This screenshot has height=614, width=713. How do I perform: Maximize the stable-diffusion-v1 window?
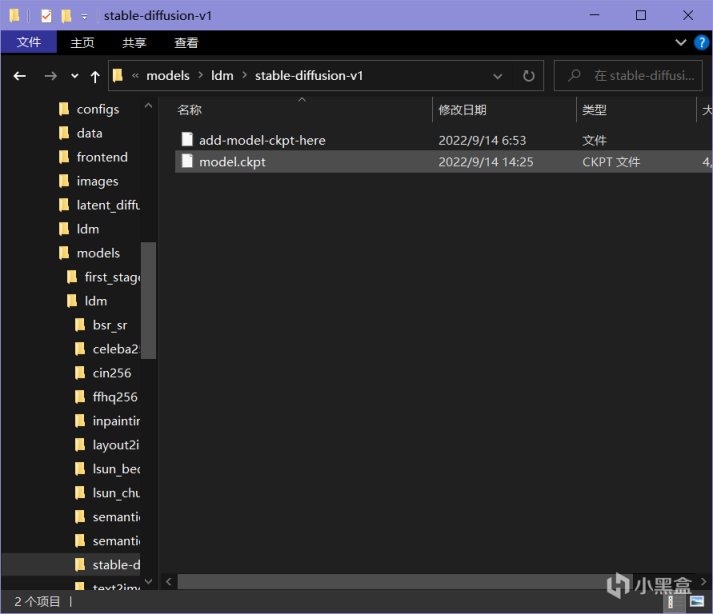pyautogui.click(x=641, y=15)
